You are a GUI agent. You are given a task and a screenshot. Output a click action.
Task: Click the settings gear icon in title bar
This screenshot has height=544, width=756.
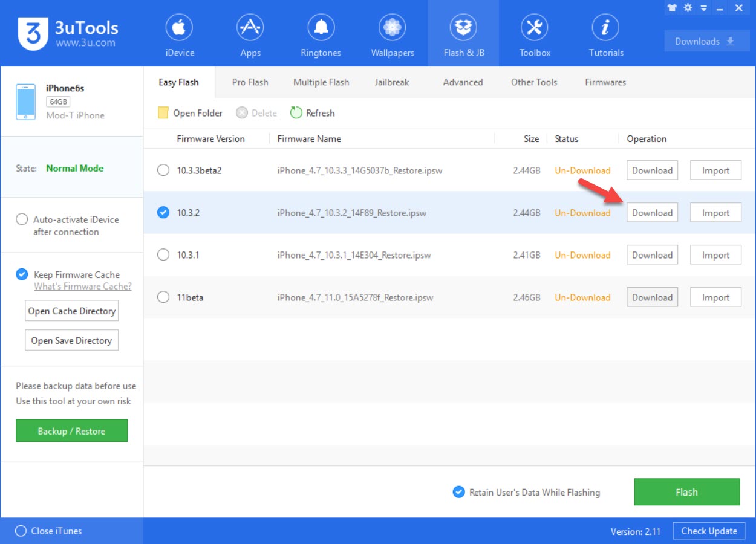click(x=688, y=8)
